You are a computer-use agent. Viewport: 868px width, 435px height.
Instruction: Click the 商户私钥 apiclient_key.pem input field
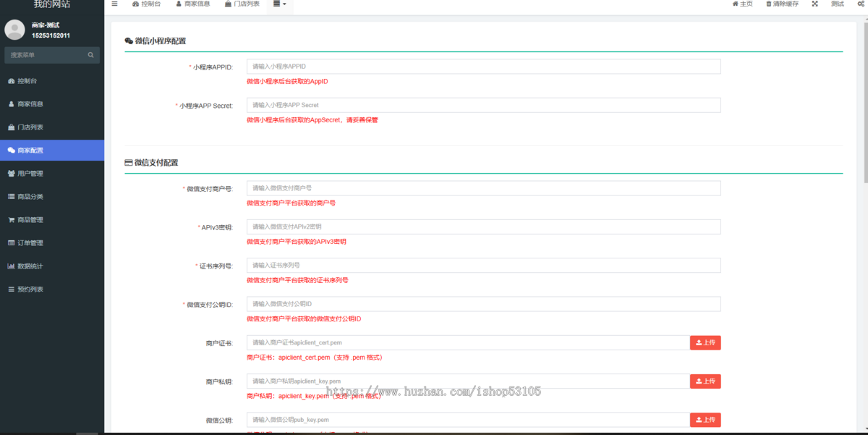(x=468, y=381)
